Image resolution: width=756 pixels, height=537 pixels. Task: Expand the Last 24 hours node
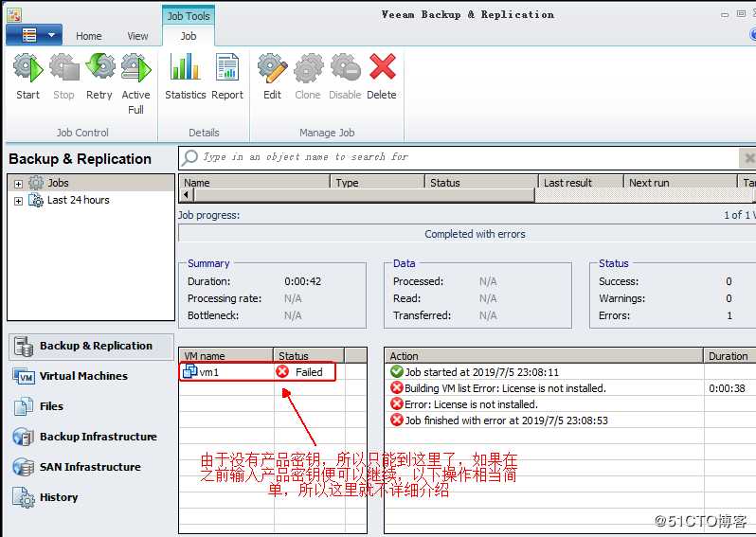(18, 201)
